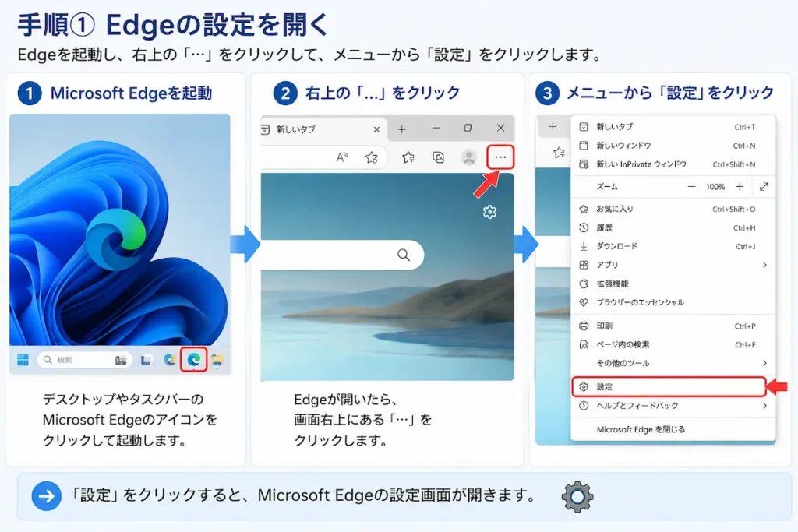Expand the その他のツール submenu chevron
The width and height of the screenshot is (798, 532).
click(x=764, y=363)
